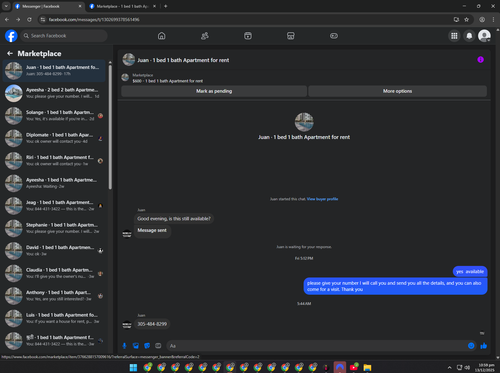Open the taskbar clock and date
Screen dimensions: 500x373
click(x=486, y=368)
